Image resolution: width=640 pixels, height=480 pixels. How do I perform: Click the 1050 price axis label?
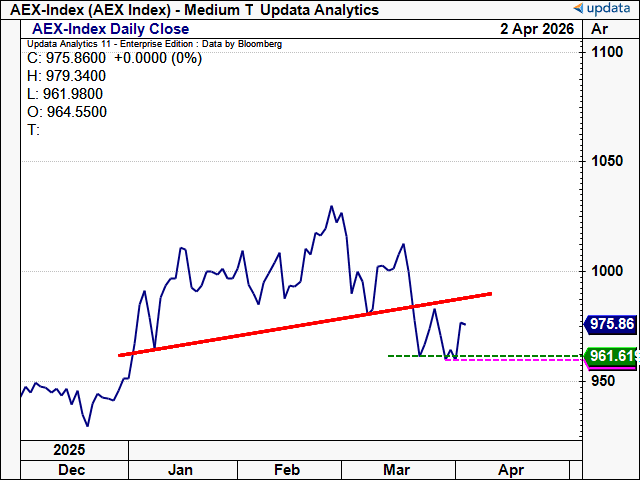(x=608, y=162)
